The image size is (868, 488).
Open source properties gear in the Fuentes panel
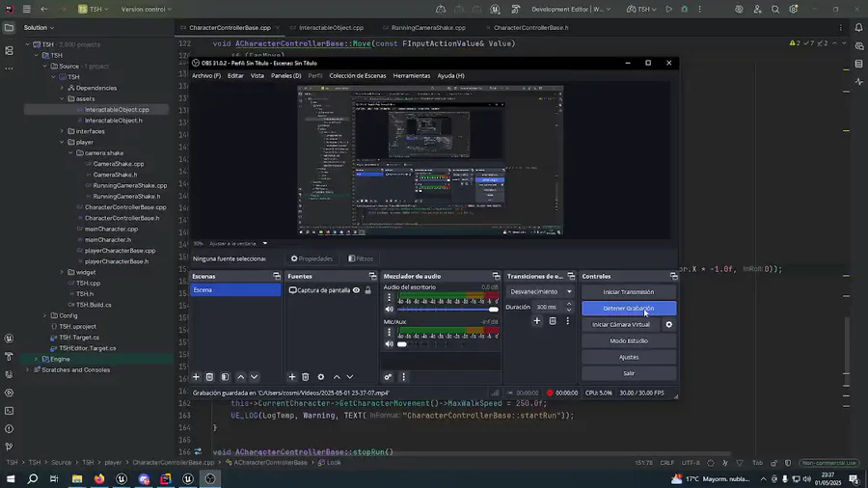[x=320, y=377]
